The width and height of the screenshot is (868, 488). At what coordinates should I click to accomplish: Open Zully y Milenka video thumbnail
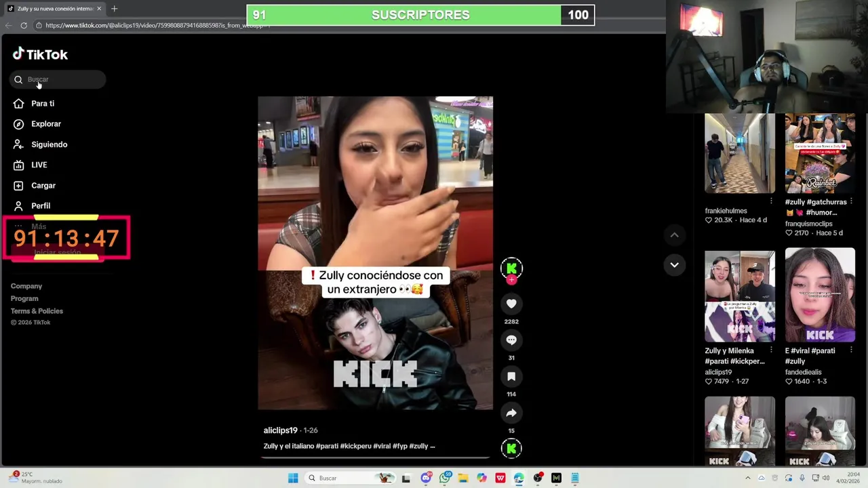(x=739, y=295)
